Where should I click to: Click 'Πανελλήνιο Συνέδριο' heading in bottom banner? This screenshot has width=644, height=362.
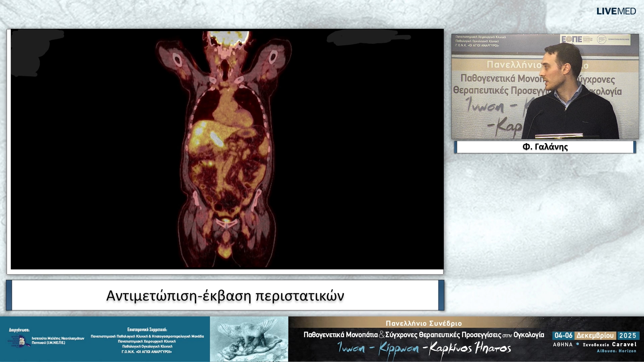(x=424, y=323)
